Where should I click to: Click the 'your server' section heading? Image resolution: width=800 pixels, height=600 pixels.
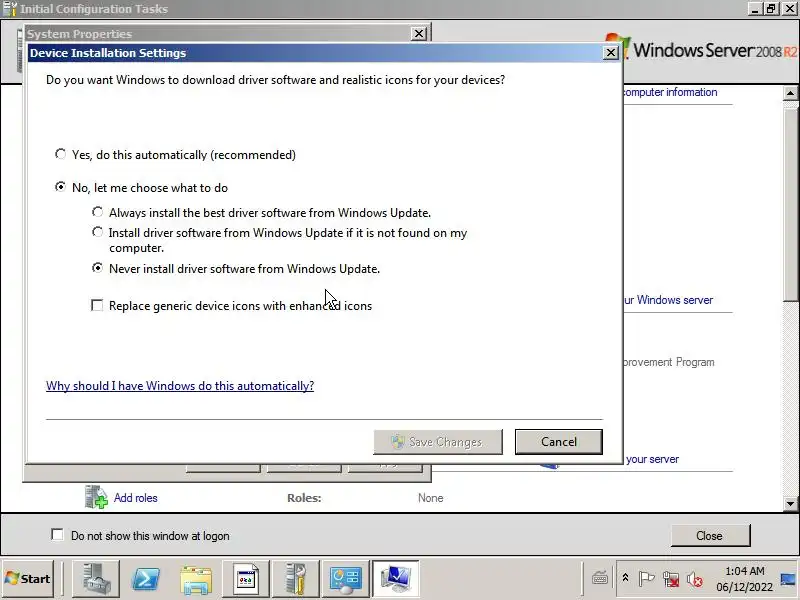coord(652,459)
